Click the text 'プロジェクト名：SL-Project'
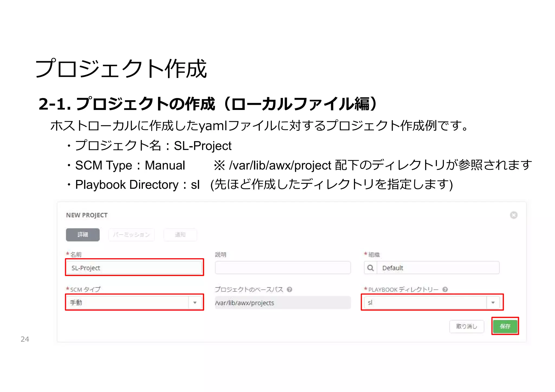 pos(153,146)
